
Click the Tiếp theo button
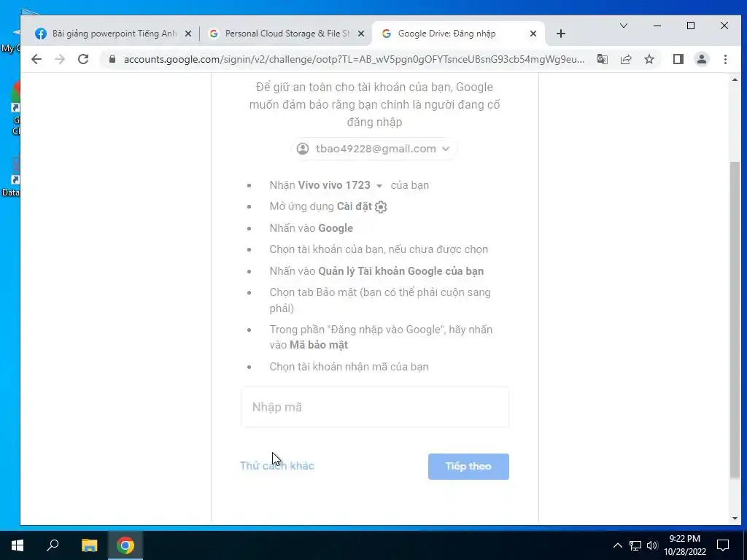[x=468, y=466]
